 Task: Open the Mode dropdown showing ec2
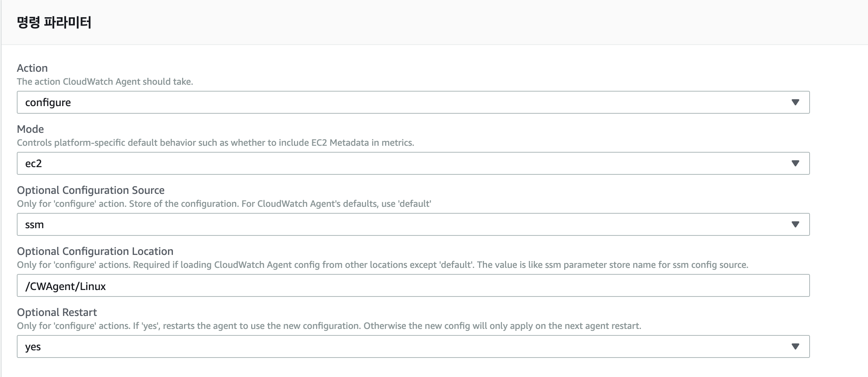coord(413,163)
